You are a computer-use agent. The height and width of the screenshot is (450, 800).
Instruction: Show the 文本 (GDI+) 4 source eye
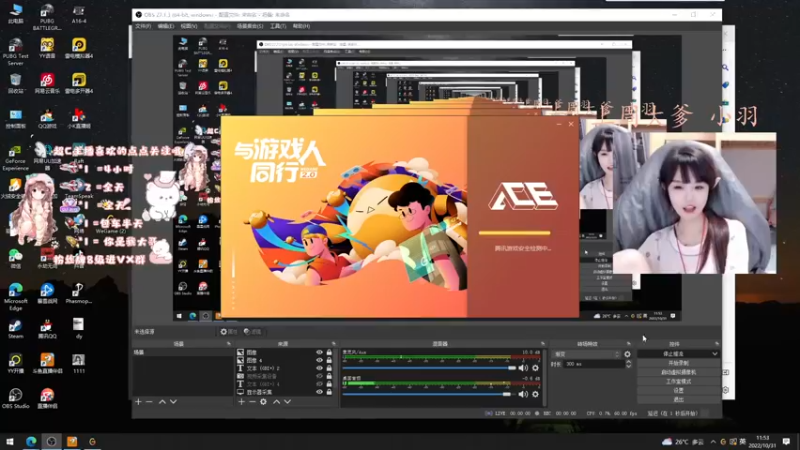click(319, 384)
